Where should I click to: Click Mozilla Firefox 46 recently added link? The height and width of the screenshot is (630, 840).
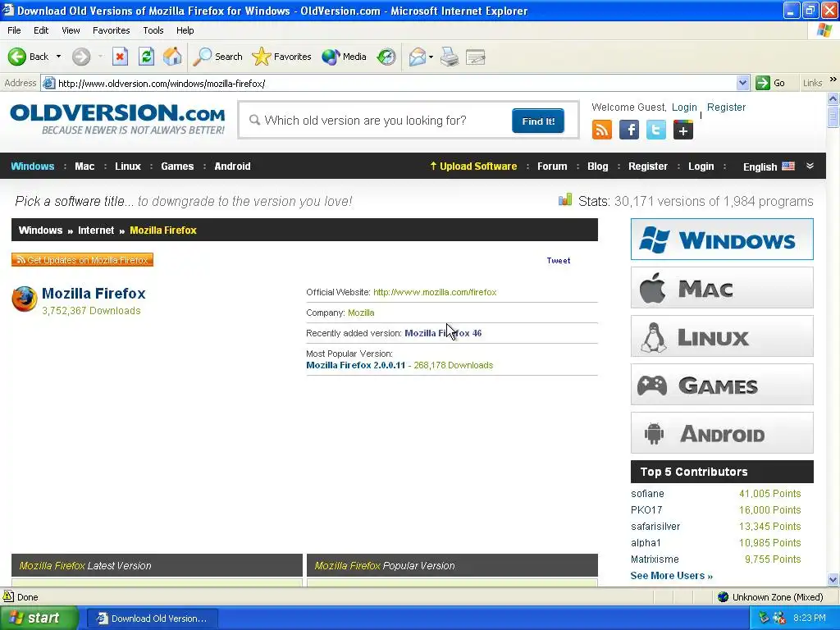(x=443, y=333)
